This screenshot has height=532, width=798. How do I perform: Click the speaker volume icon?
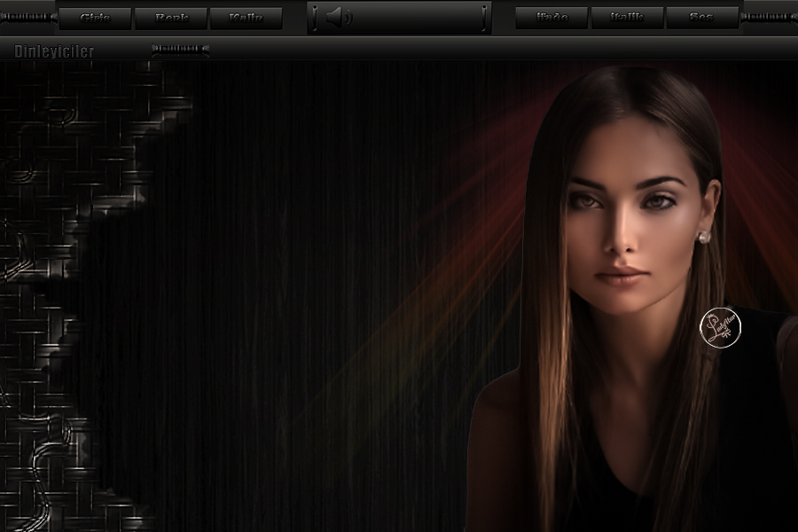(338, 18)
